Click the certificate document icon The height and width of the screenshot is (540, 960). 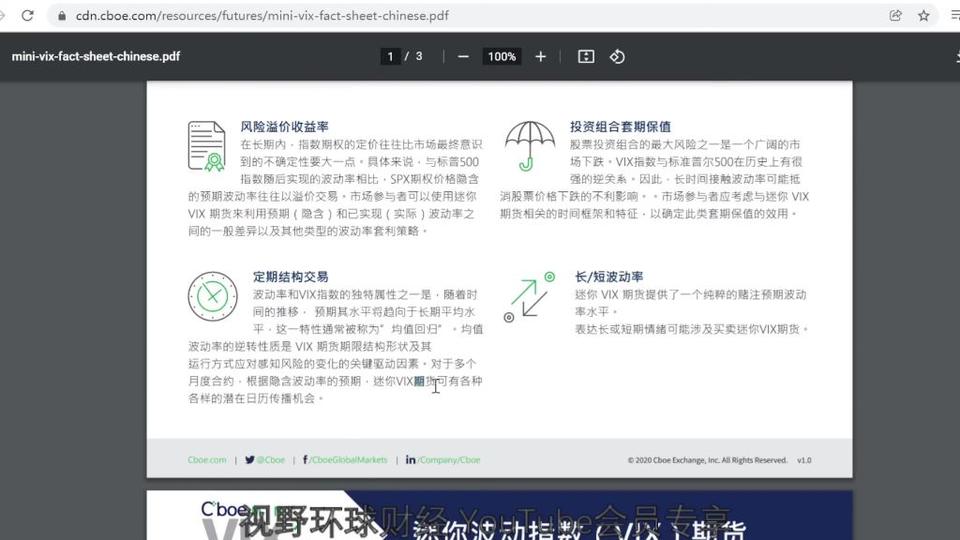(207, 146)
